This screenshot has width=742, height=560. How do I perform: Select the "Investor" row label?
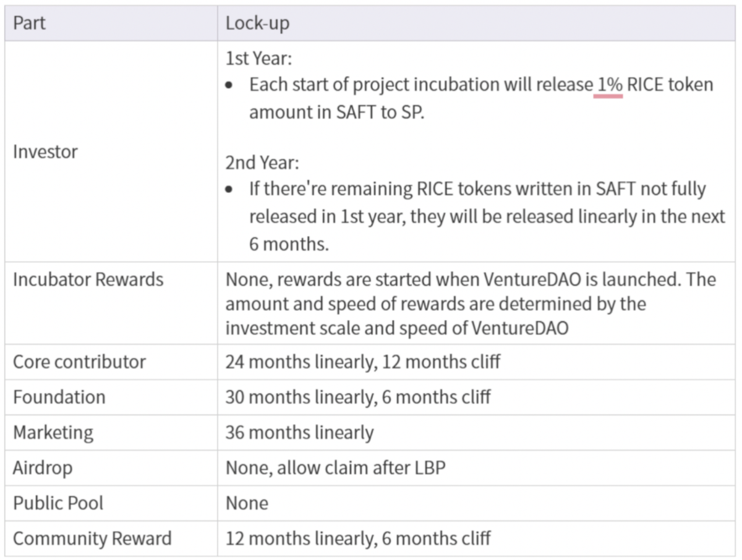click(45, 151)
